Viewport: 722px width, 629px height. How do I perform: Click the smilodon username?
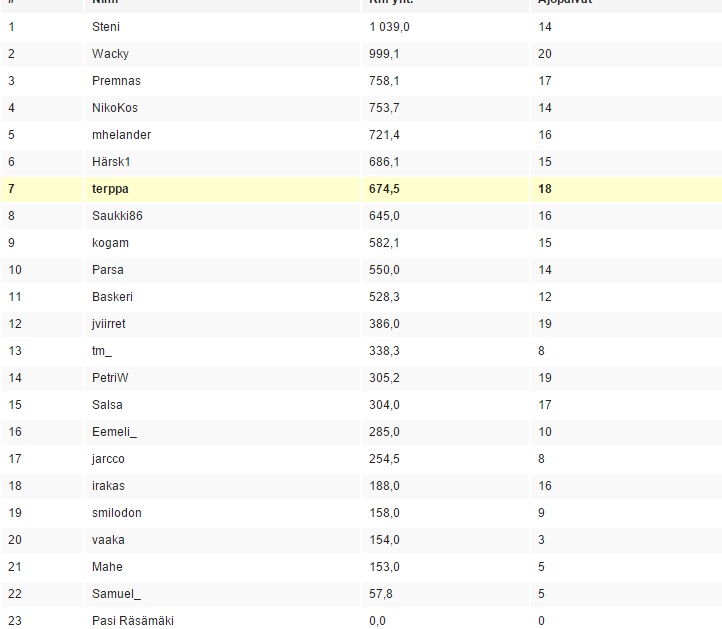(x=116, y=513)
